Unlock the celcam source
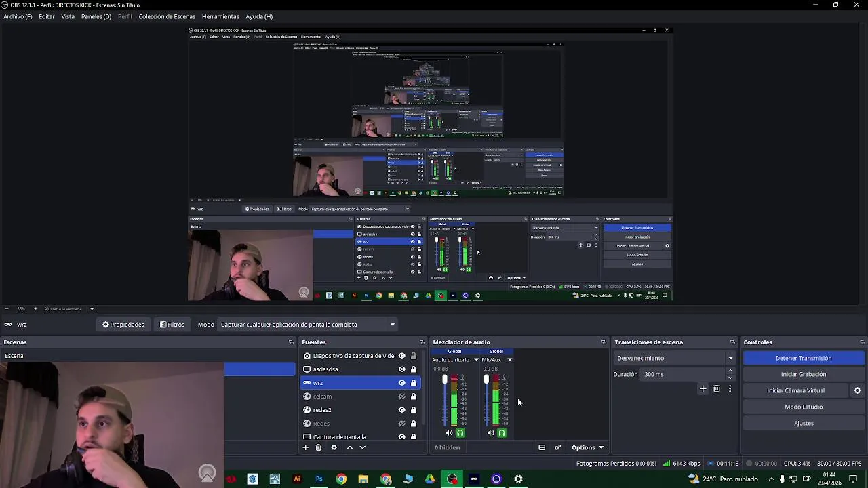 414,396
